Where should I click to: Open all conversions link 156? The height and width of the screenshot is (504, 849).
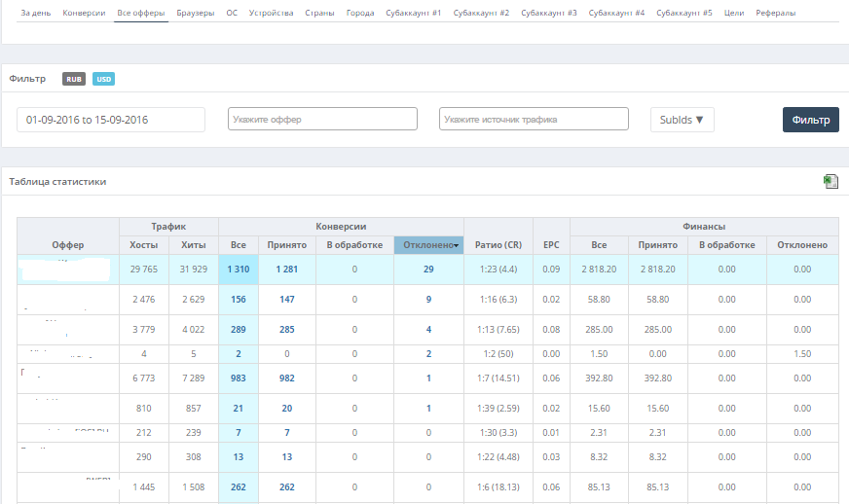pos(239,300)
